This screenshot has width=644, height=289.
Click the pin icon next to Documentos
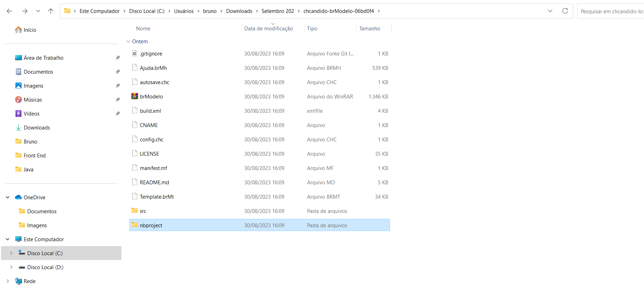118,72
